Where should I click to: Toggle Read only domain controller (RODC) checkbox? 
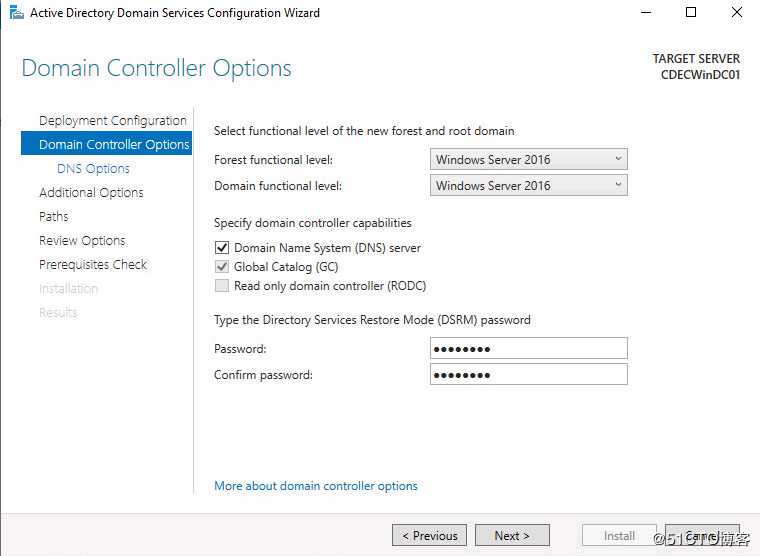(x=222, y=286)
